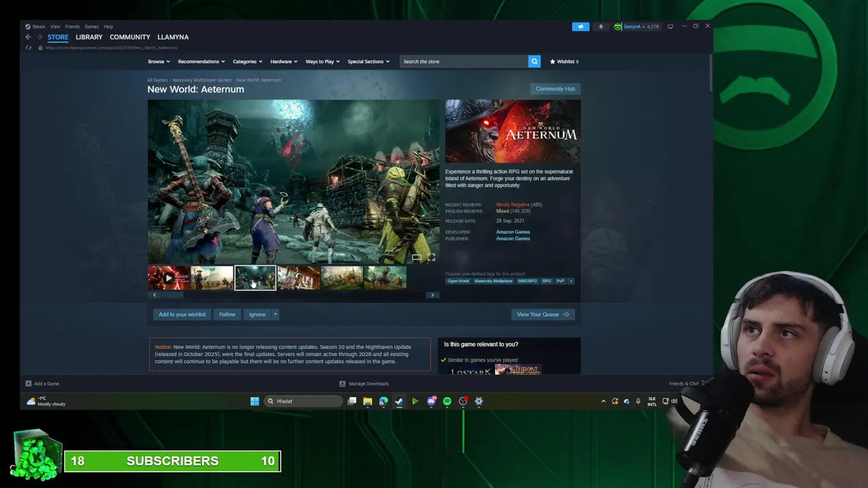Image resolution: width=868 pixels, height=488 pixels.
Task: Play the trailer video thumbnail
Action: 168,278
